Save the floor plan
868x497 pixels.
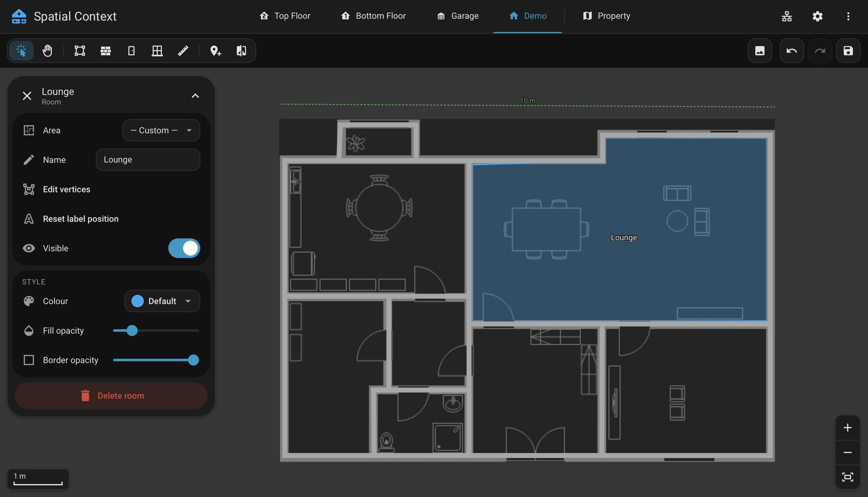click(848, 51)
